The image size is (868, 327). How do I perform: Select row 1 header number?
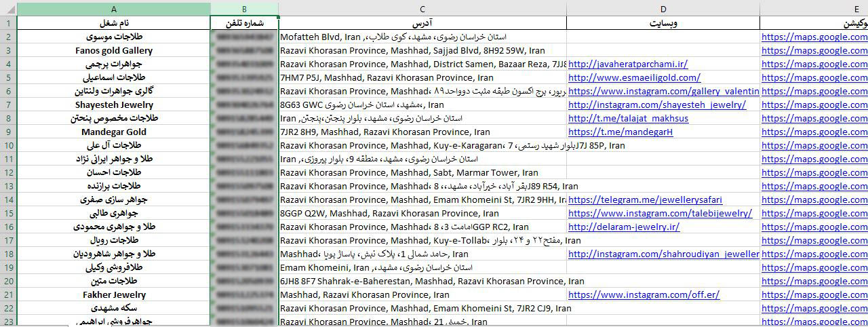click(8, 23)
